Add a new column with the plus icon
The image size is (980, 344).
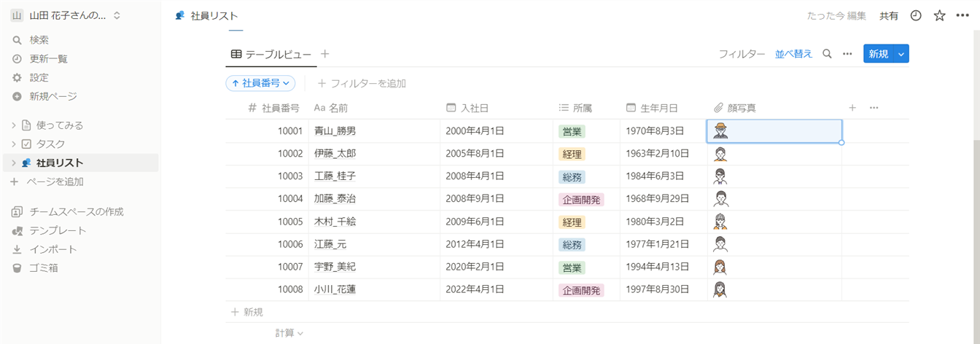point(852,108)
